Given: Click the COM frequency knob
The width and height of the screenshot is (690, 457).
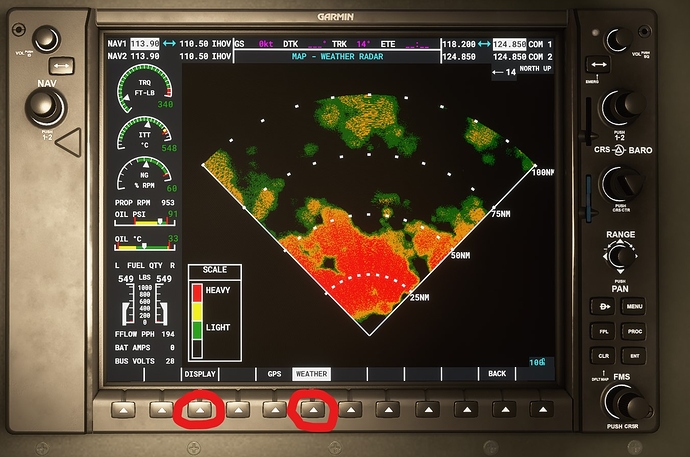Looking at the screenshot, I should (624, 107).
